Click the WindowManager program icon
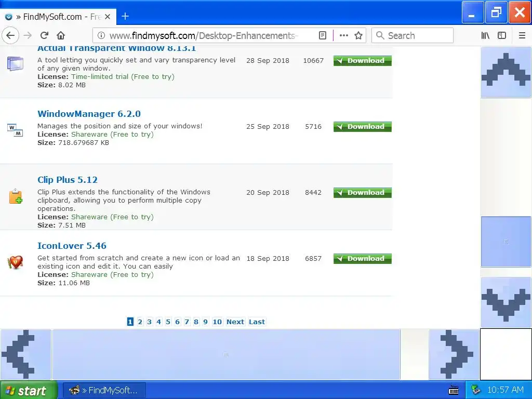 pos(15,130)
